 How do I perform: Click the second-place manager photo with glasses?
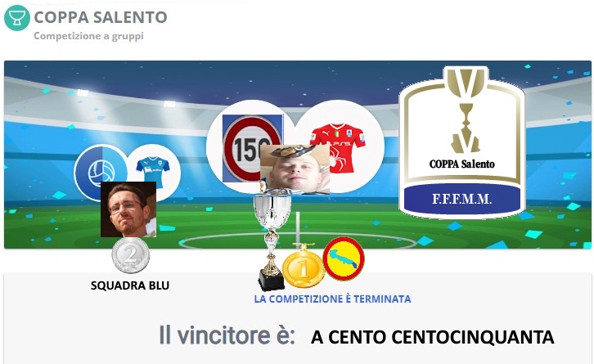(128, 209)
